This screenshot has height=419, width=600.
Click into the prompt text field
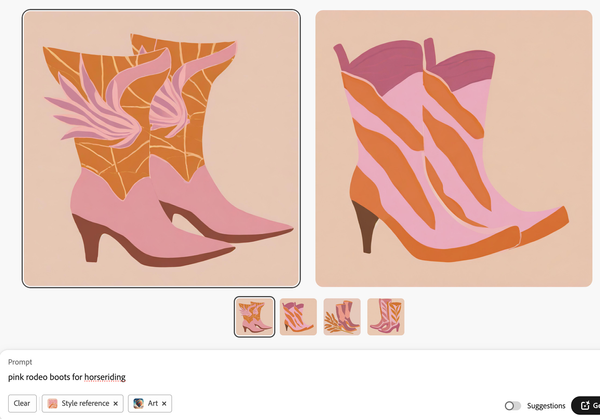(300, 377)
